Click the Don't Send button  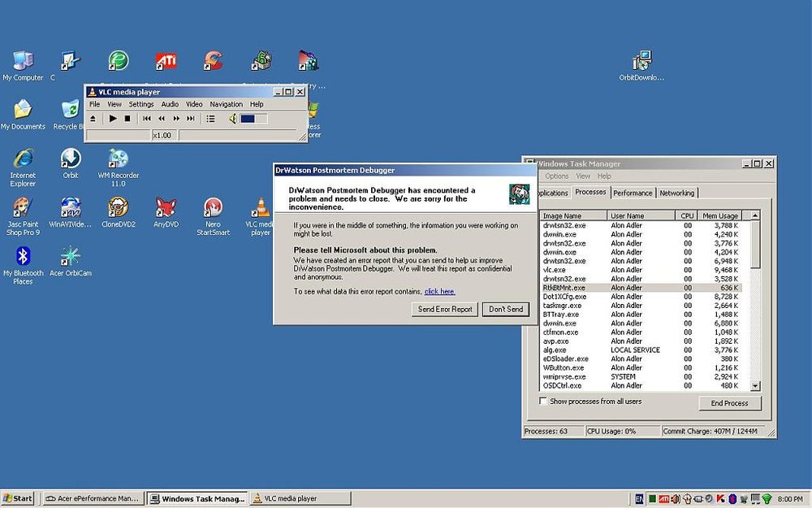506,310
